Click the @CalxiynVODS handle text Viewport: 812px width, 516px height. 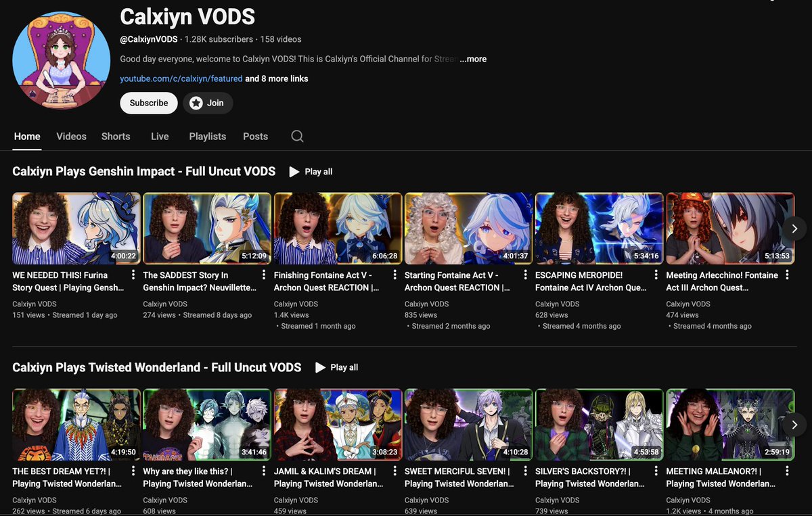pyautogui.click(x=149, y=39)
